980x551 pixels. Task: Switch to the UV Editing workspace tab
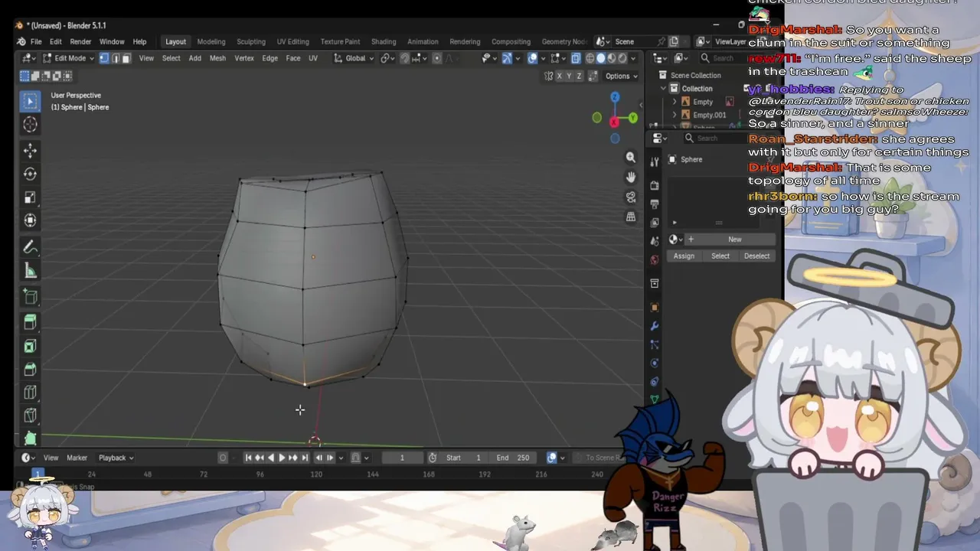click(x=293, y=41)
